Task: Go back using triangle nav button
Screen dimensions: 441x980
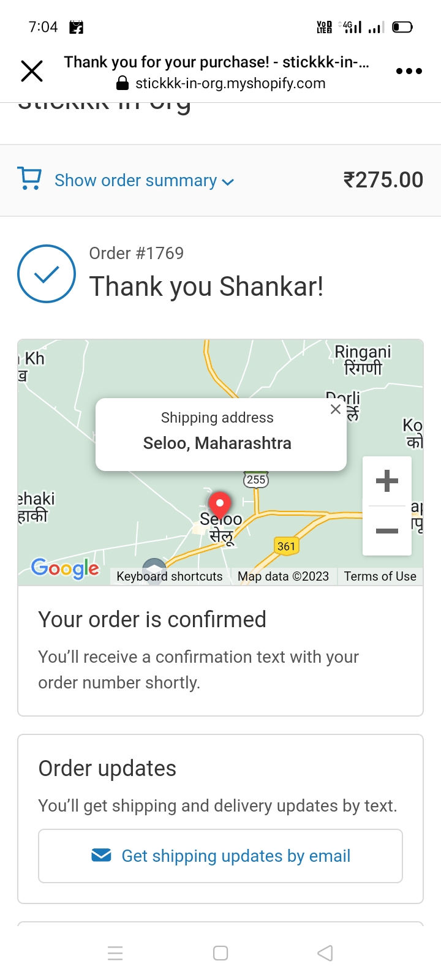Action: (x=325, y=953)
